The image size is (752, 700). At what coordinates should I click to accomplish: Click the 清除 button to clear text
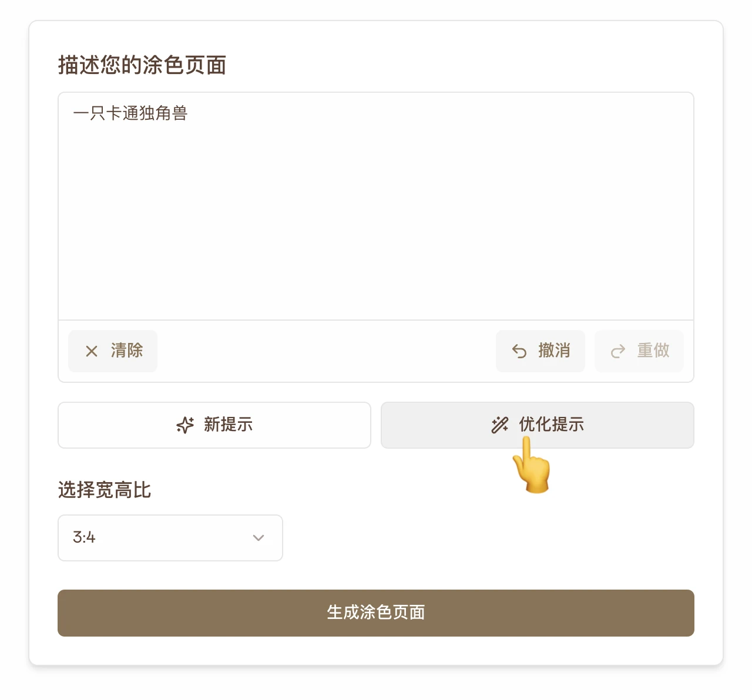[112, 351]
